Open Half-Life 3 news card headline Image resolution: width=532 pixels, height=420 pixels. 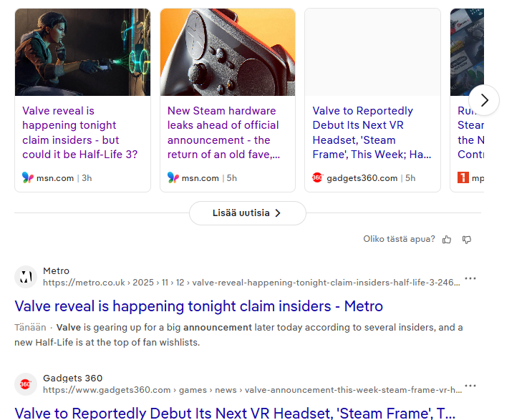pyautogui.click(x=79, y=132)
